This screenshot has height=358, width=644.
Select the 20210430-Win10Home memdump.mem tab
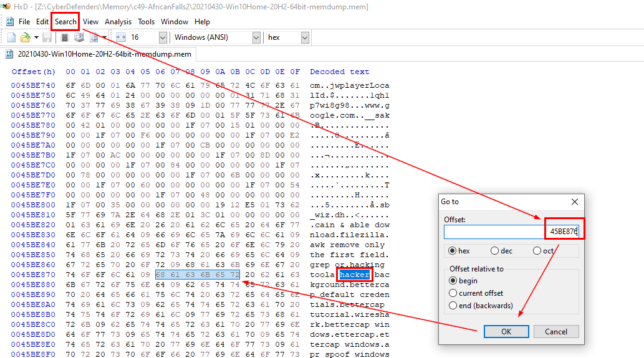coord(99,54)
